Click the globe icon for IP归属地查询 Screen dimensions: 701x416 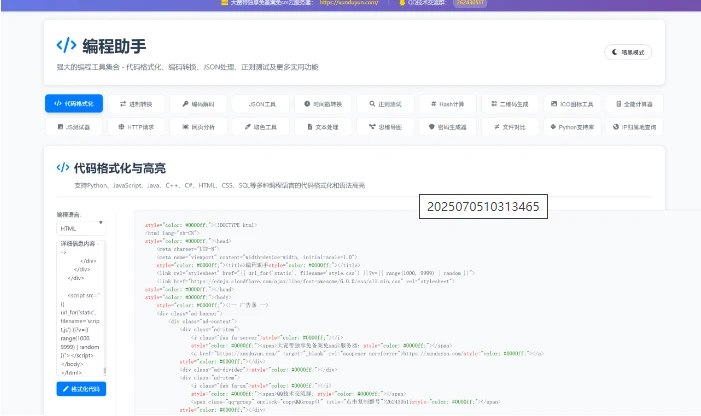616,127
